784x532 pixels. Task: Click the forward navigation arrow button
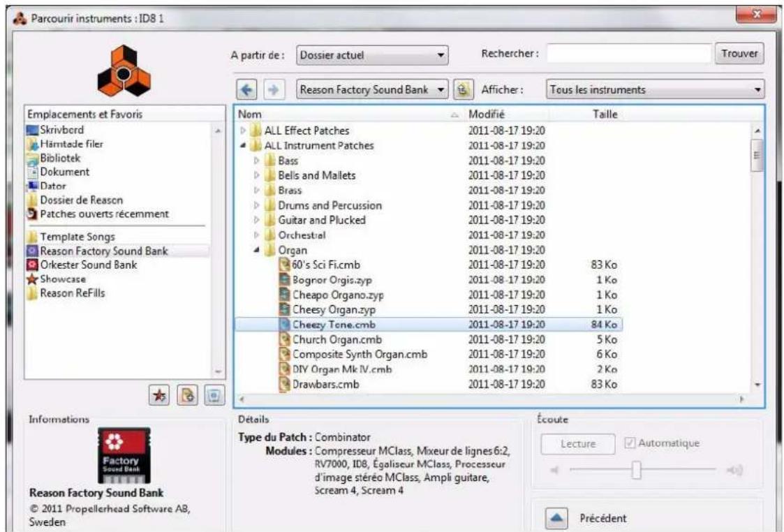pos(273,90)
